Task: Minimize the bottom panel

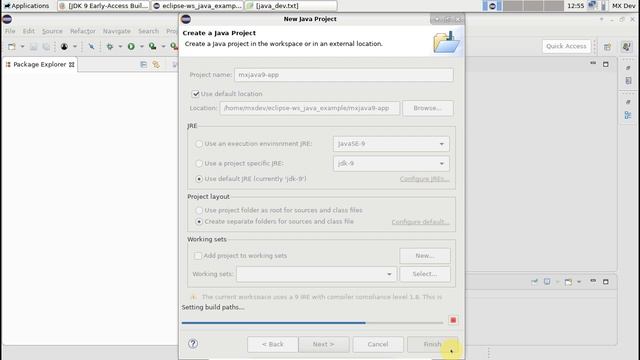Action: pyautogui.click(x=593, y=281)
